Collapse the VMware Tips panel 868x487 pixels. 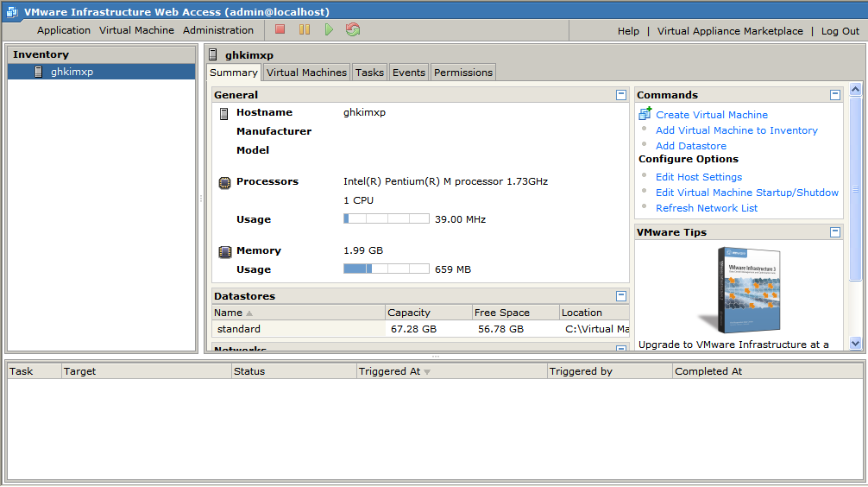pyautogui.click(x=835, y=232)
